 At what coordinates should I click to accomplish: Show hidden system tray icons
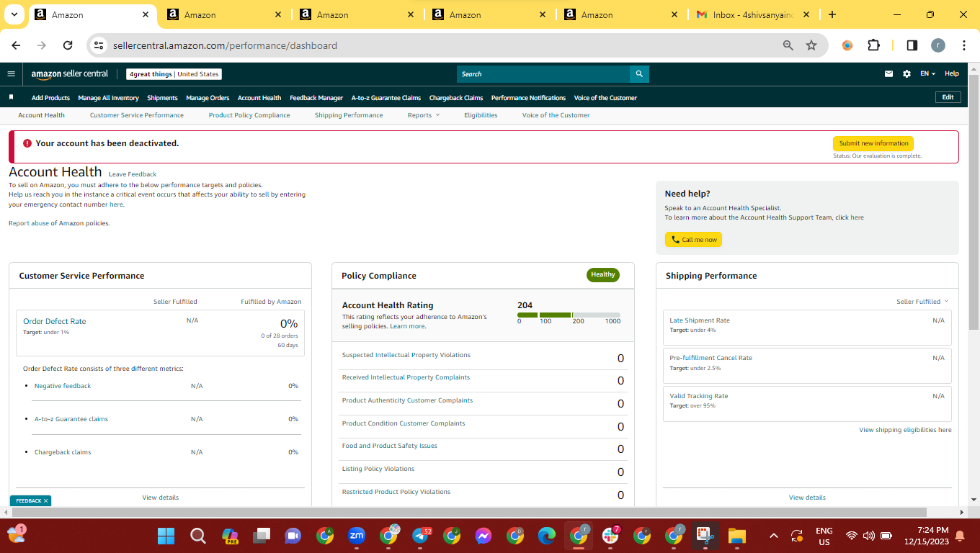click(774, 536)
